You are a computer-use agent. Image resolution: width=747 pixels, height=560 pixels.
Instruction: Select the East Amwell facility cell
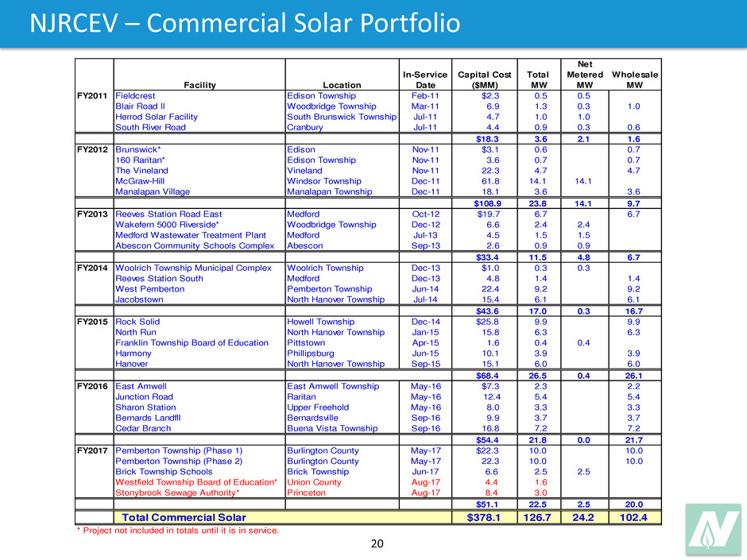[141, 386]
